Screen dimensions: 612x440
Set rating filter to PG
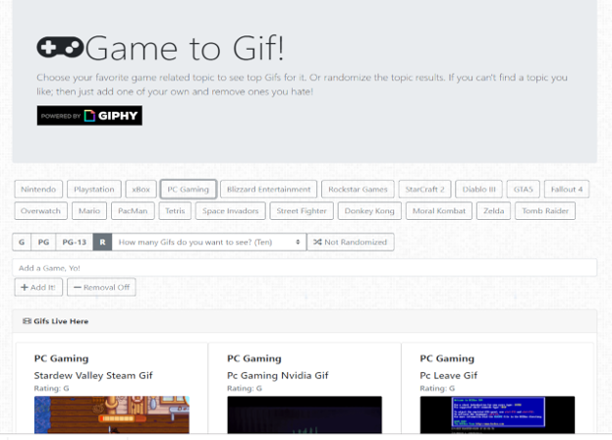pyautogui.click(x=43, y=242)
